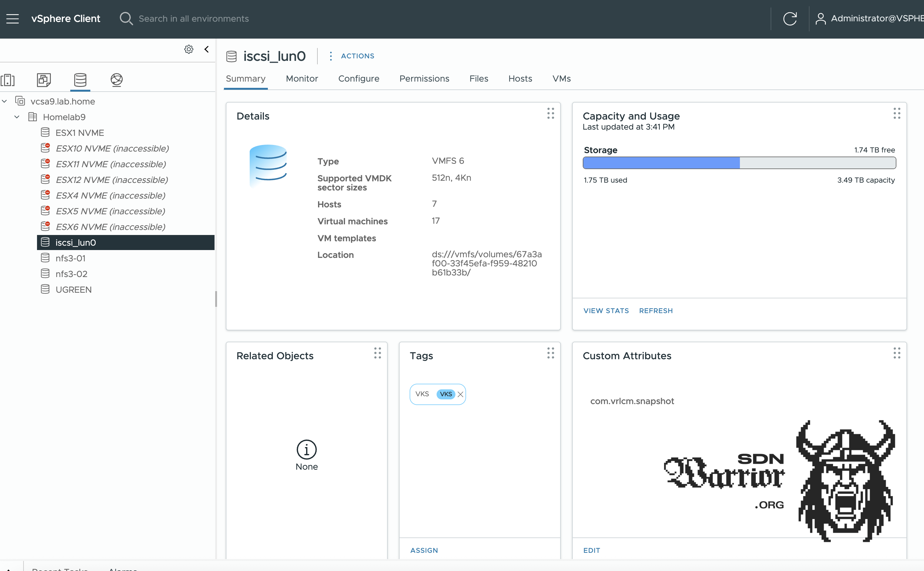Click ASSIGN in Tags card
Screen dimensions: 924x571
[x=424, y=550]
